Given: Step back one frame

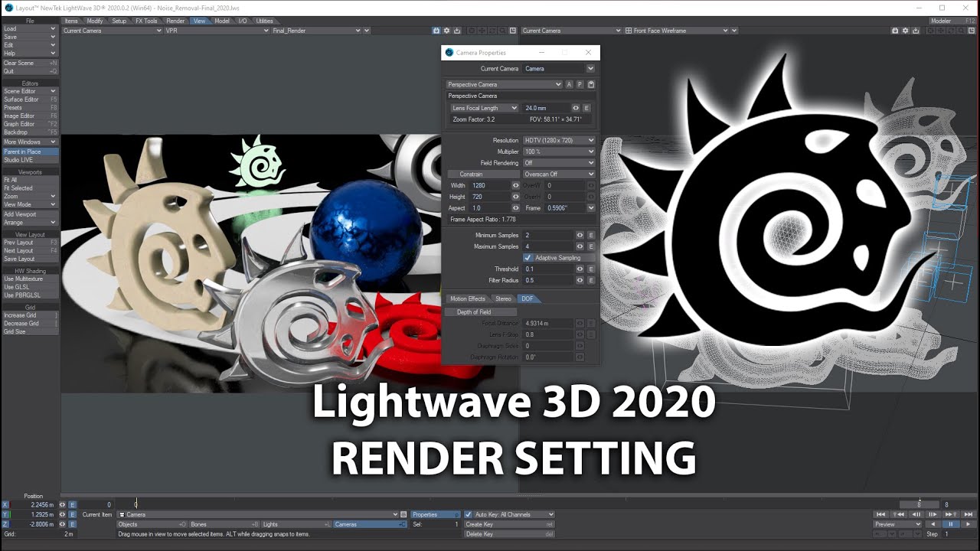Looking at the screenshot, I should [916, 514].
